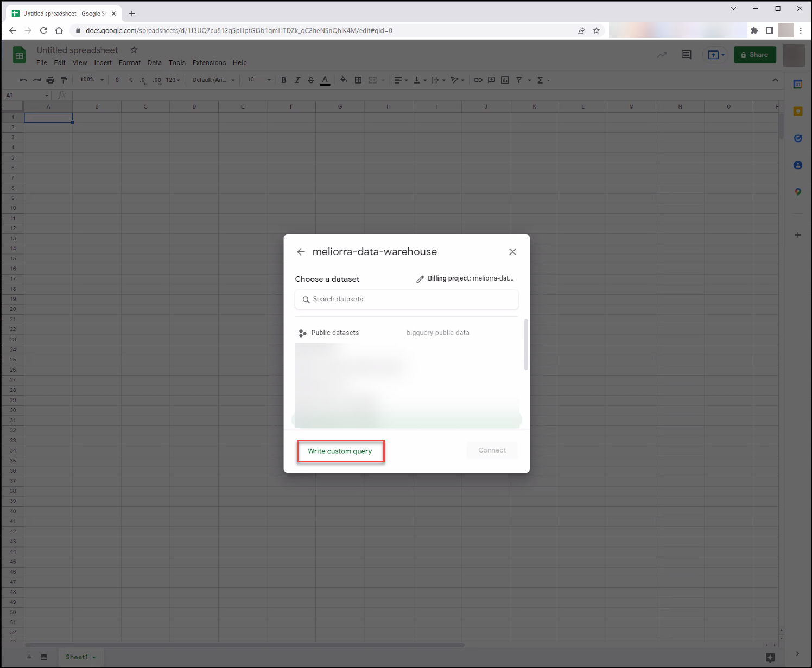Open horizontal align dropdown
This screenshot has height=668, width=812.
(401, 80)
